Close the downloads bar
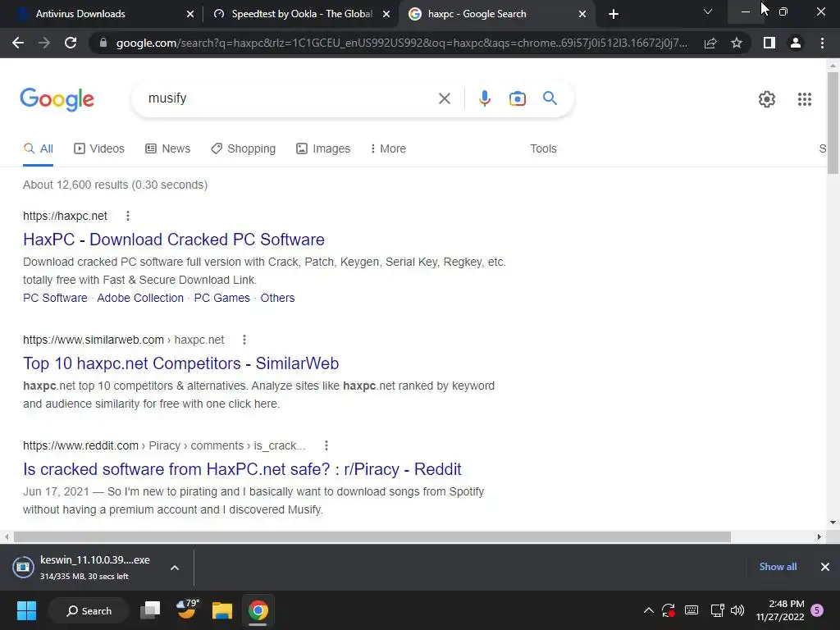 pyautogui.click(x=825, y=567)
